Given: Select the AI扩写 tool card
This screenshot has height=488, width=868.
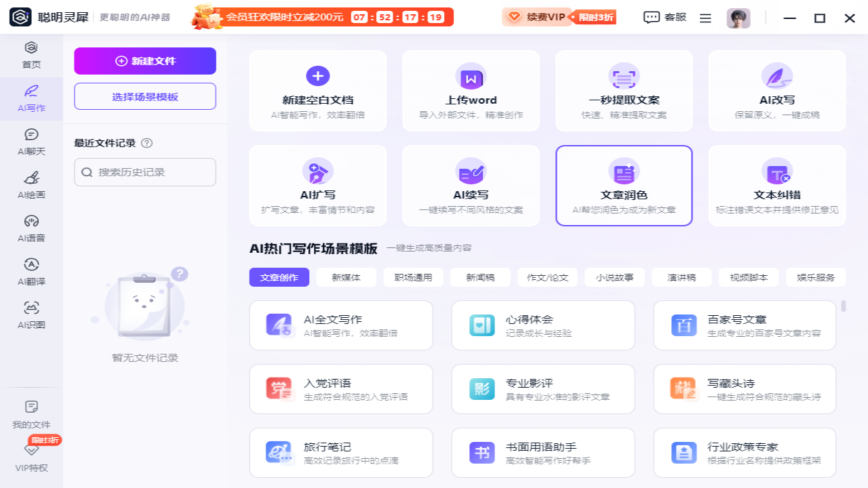Looking at the screenshot, I should coord(318,185).
